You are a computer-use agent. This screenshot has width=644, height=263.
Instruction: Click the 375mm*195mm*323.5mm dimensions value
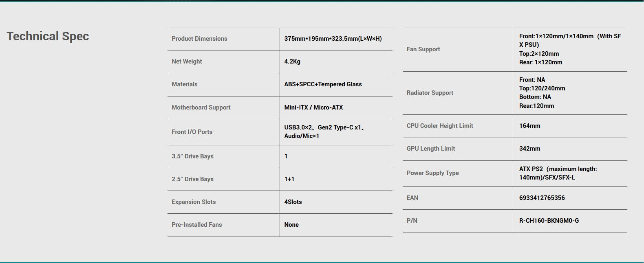333,39
